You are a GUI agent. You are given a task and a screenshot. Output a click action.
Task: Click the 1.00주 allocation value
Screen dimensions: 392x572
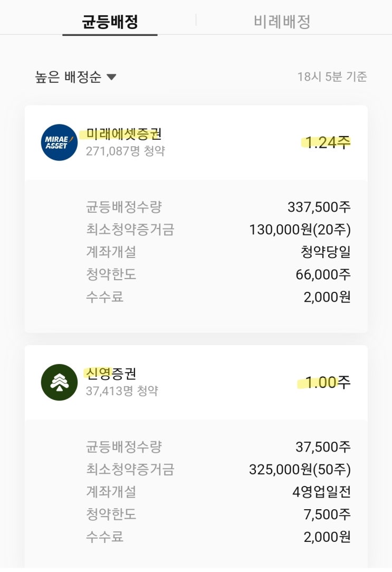328,382
